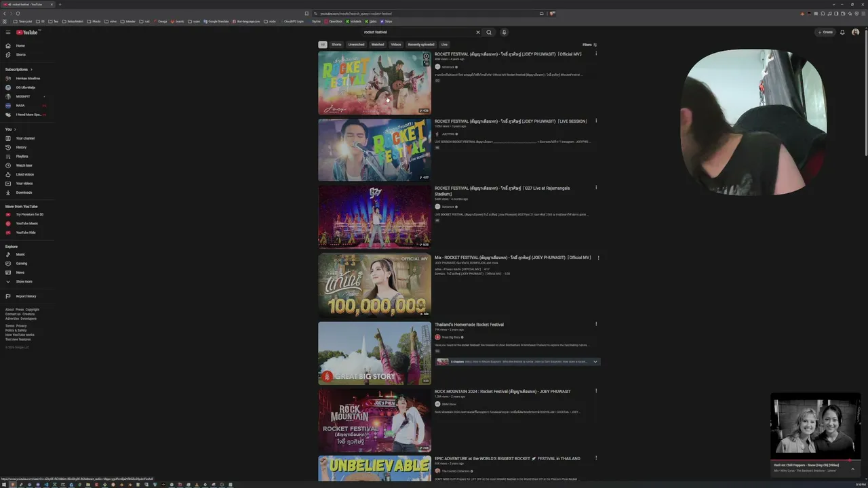Screen dimensions: 868x488
Task: Expand chapters for Thailand's Homemade Rocket Festival
Action: (x=595, y=361)
